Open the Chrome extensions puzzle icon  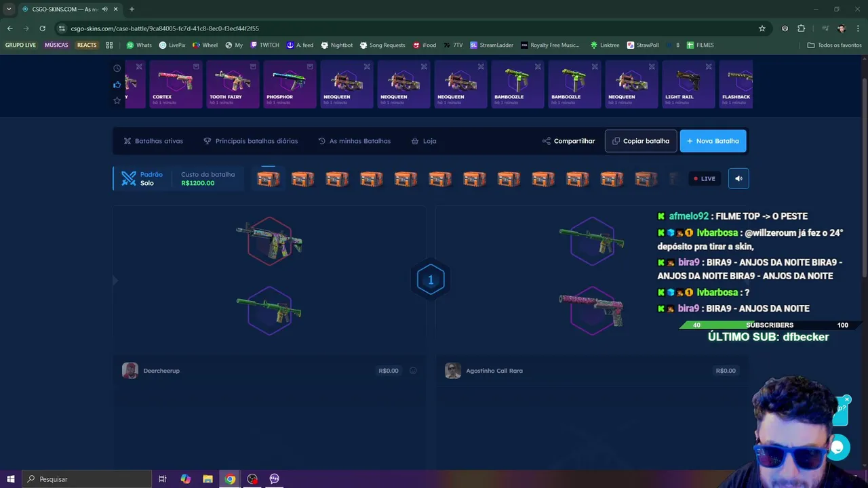click(801, 28)
